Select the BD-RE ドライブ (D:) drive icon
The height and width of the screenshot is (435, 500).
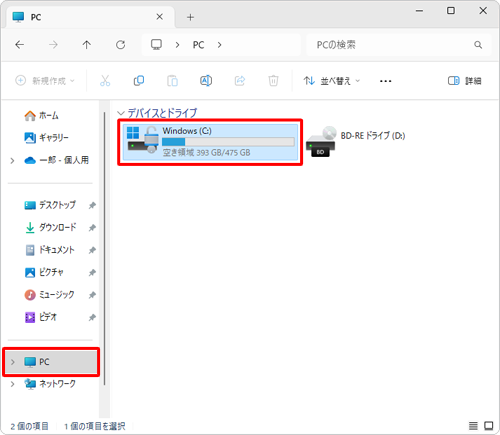pyautogui.click(x=322, y=141)
